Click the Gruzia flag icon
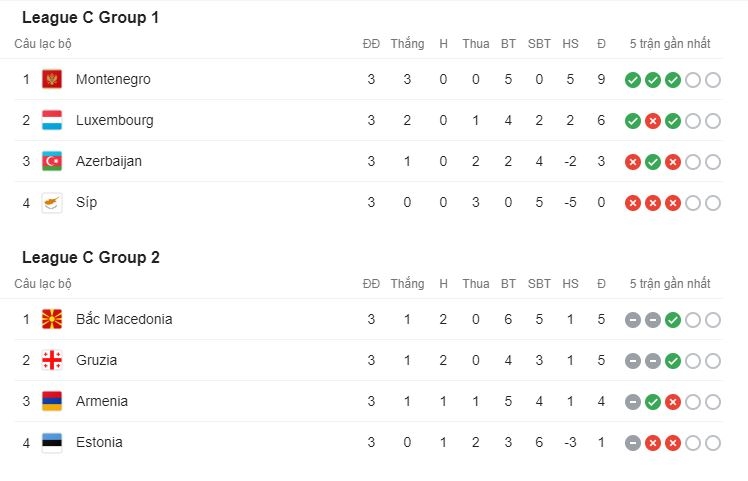Image resolution: width=748 pixels, height=481 pixels. pos(52,360)
